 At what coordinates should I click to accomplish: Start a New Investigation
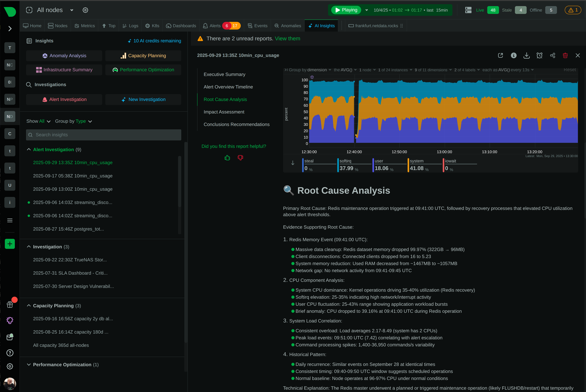(143, 100)
